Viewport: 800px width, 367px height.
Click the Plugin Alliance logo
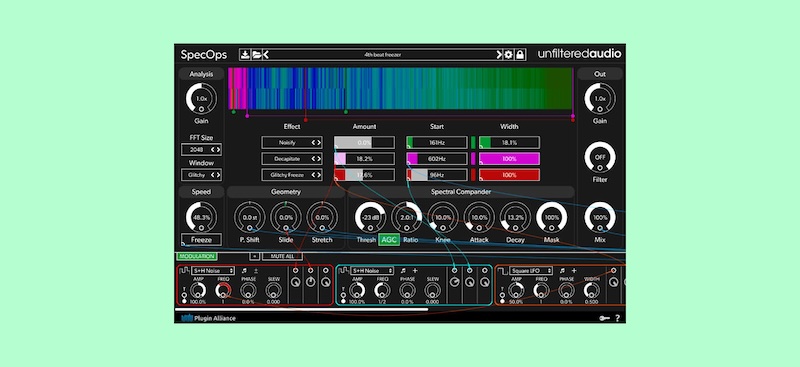(x=209, y=318)
